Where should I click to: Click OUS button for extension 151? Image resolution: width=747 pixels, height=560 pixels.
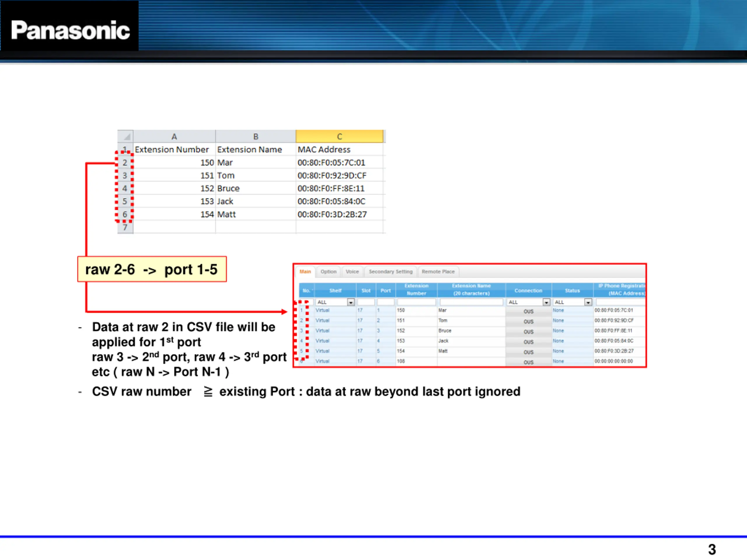(x=528, y=322)
